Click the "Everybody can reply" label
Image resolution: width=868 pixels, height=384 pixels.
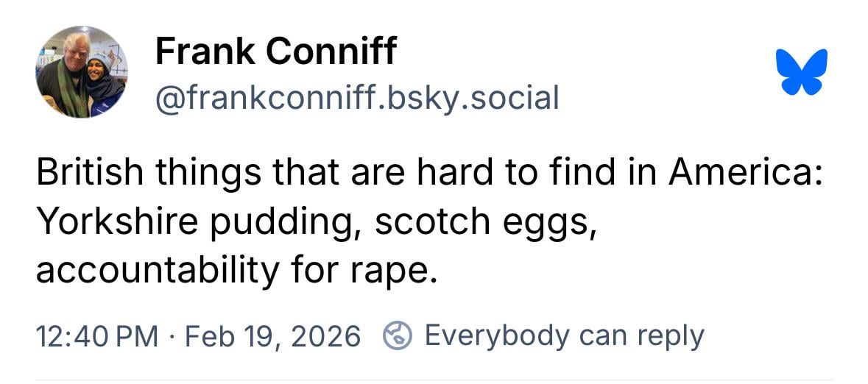(x=564, y=335)
